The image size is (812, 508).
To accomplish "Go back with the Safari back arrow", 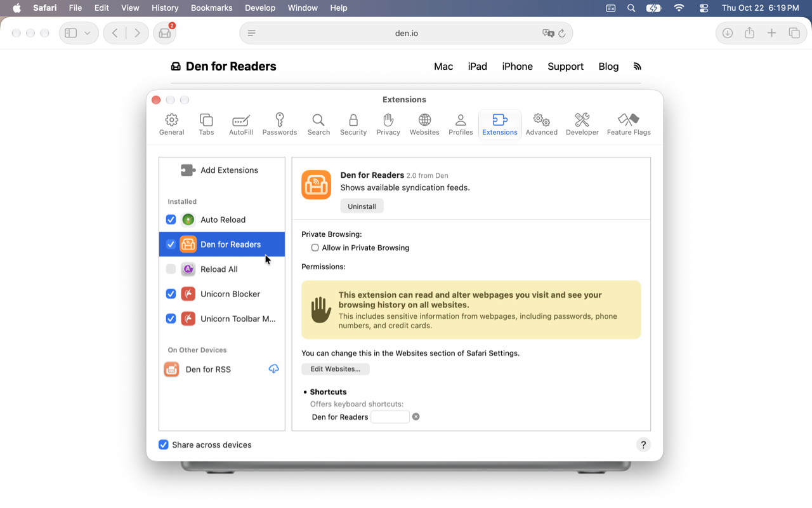I will (x=115, y=33).
